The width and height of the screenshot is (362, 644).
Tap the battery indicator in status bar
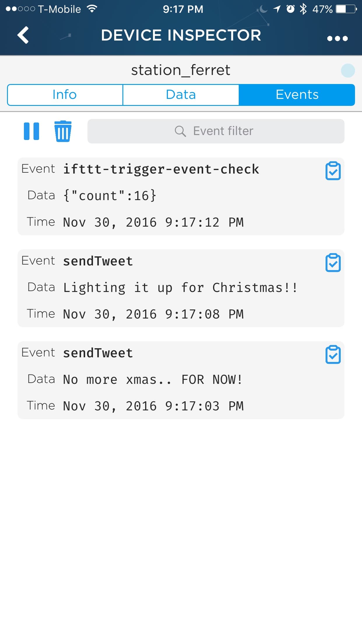tap(346, 9)
